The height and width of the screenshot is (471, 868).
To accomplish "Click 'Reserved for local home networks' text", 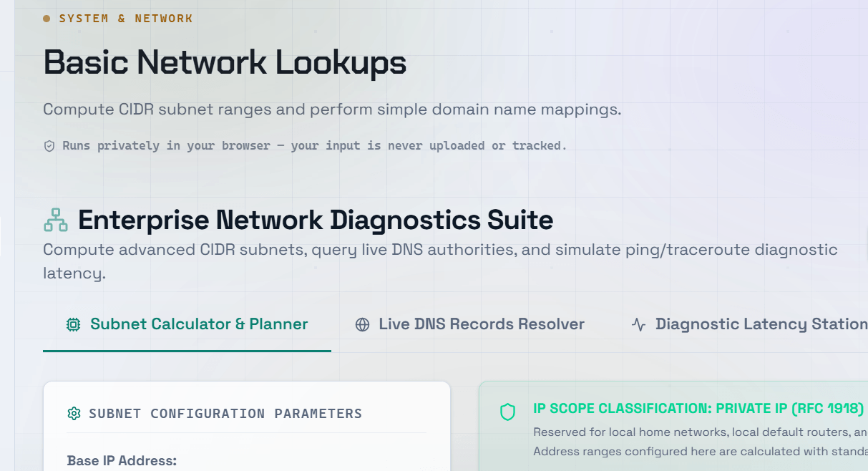I will (701, 432).
